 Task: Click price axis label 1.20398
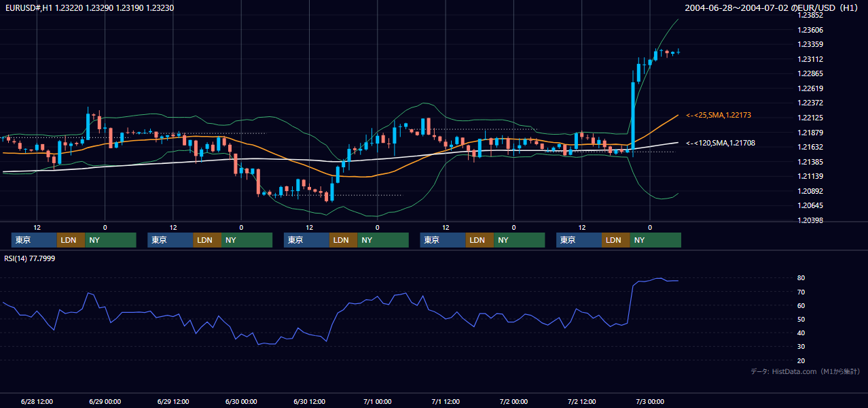(810, 220)
